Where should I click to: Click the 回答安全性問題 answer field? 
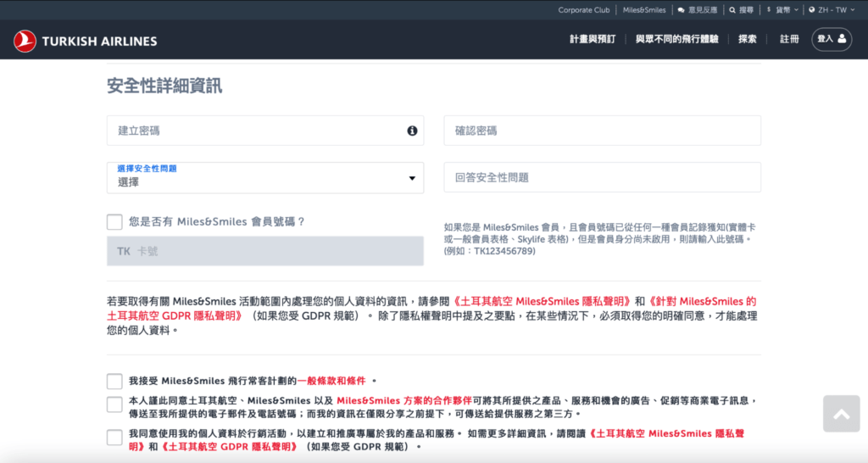(603, 177)
